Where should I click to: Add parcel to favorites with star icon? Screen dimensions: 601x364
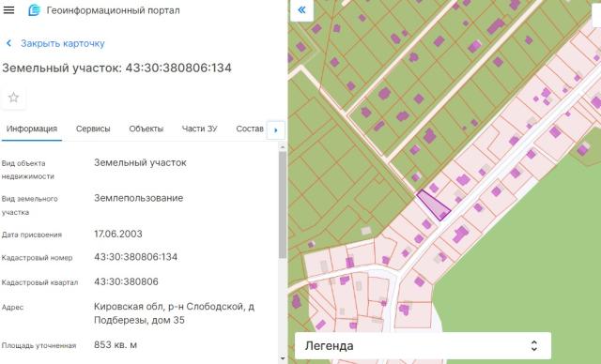coord(13,98)
